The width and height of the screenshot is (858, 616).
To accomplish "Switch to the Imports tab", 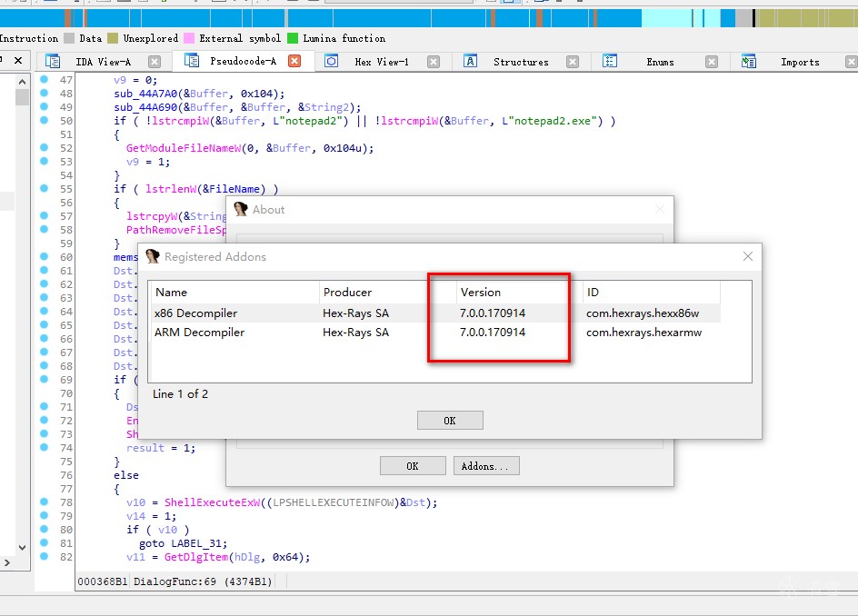I will click(800, 61).
